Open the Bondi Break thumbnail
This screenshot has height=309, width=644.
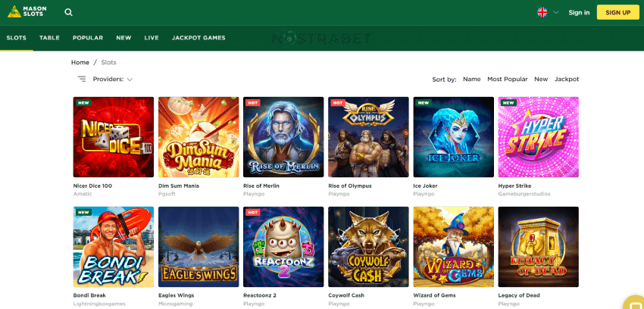coord(114,247)
